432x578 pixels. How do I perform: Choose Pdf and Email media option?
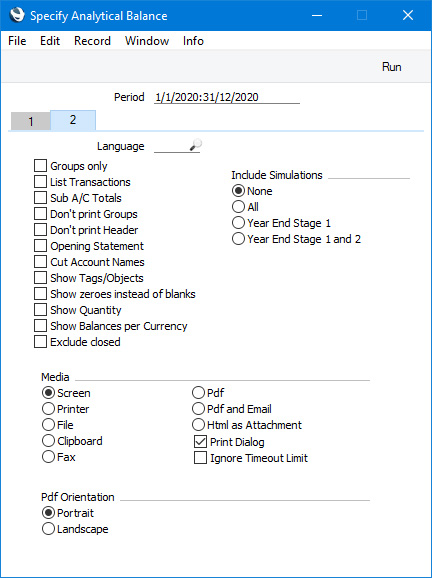198,409
